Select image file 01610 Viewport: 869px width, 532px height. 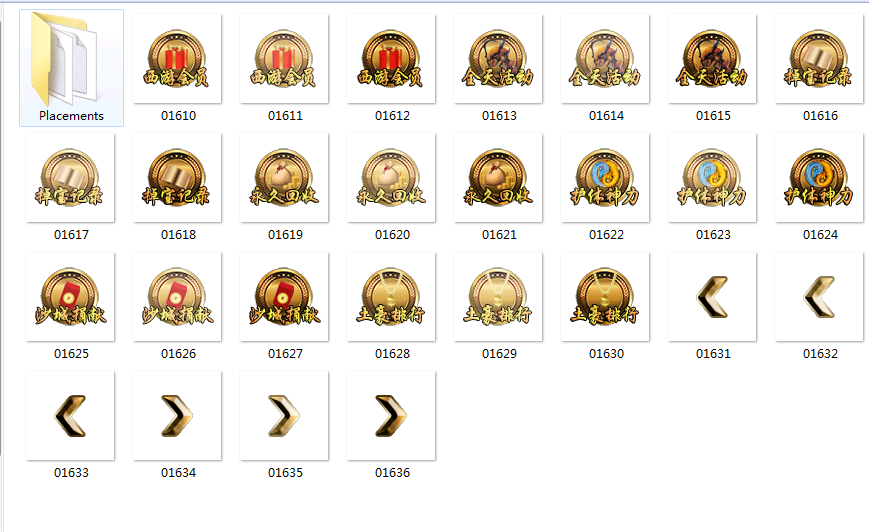pos(177,59)
